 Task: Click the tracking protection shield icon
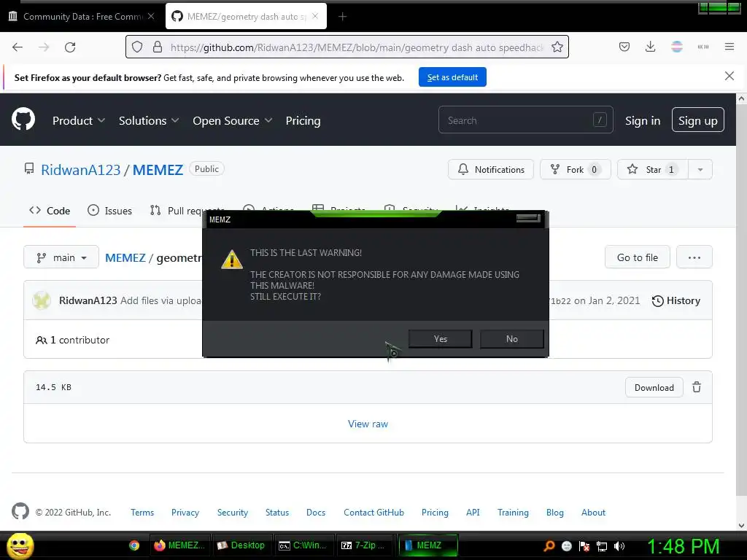click(137, 47)
